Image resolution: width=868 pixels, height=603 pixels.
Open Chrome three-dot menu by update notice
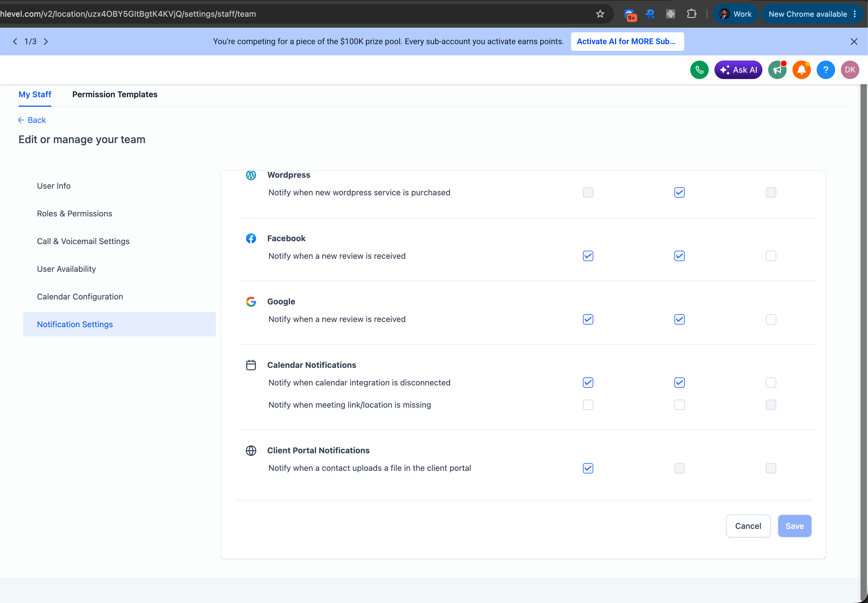(855, 14)
